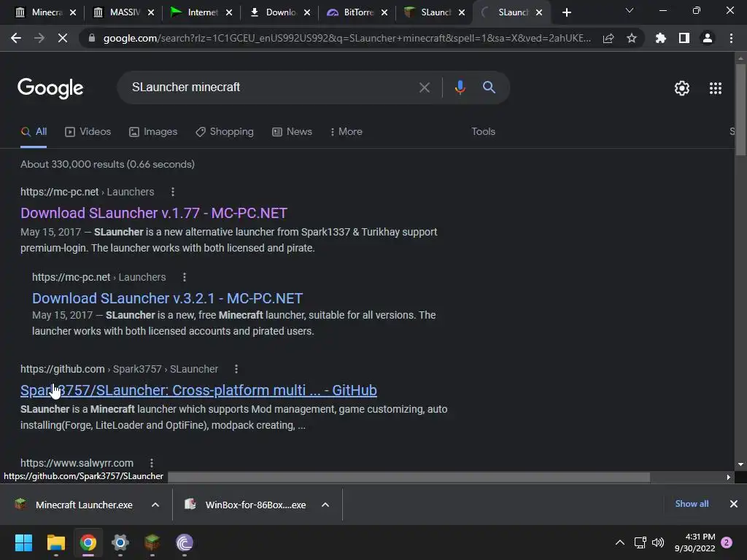Open the Chrome profile avatar menu
This screenshot has width=747, height=560.
click(x=708, y=38)
